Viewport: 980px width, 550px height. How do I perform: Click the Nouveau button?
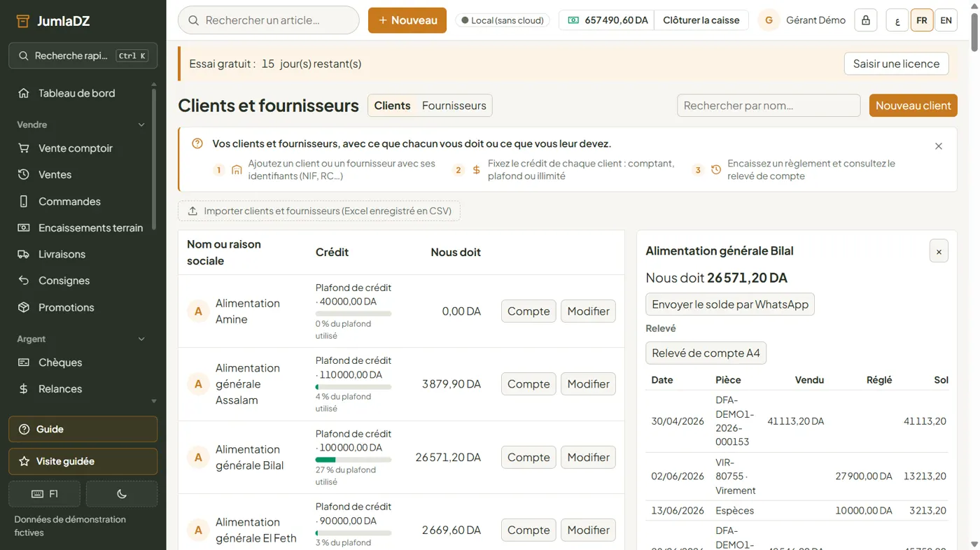[407, 20]
